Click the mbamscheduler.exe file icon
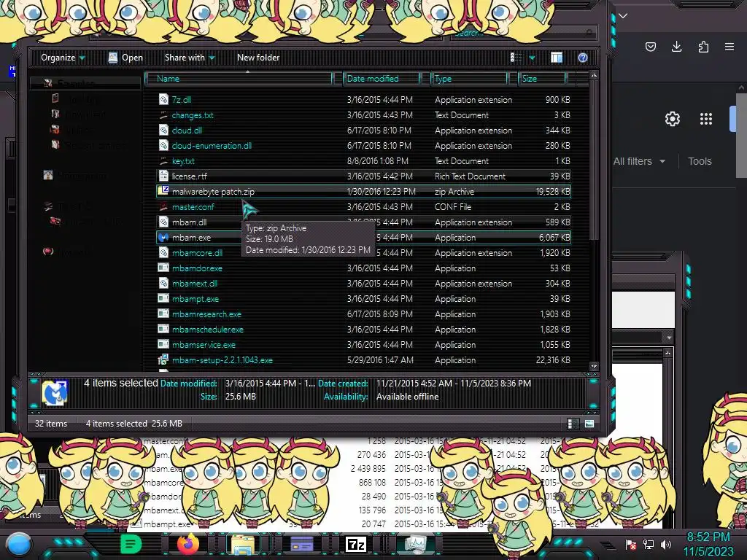The height and width of the screenshot is (560, 747). click(x=163, y=329)
